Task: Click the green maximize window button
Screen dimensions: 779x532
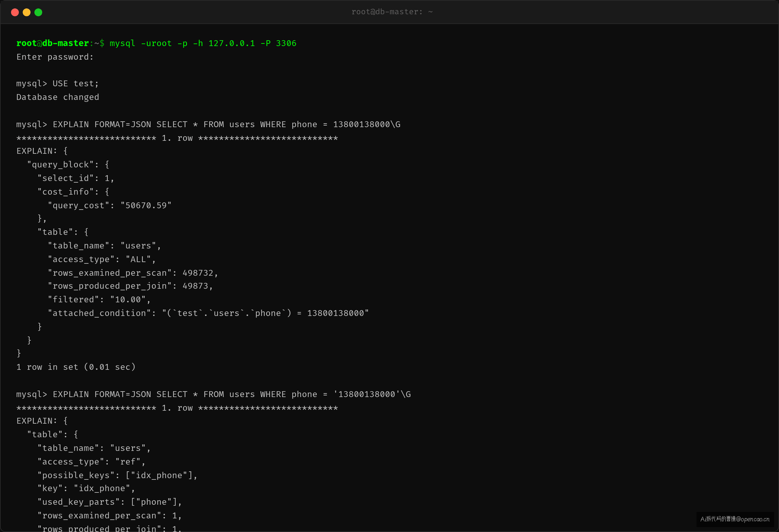Action: [x=38, y=12]
